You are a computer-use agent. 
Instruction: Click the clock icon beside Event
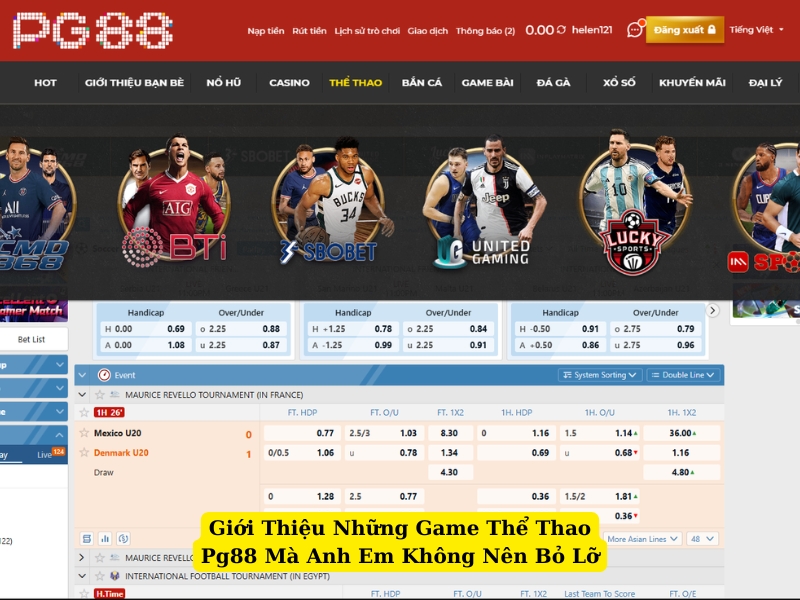coord(104,375)
